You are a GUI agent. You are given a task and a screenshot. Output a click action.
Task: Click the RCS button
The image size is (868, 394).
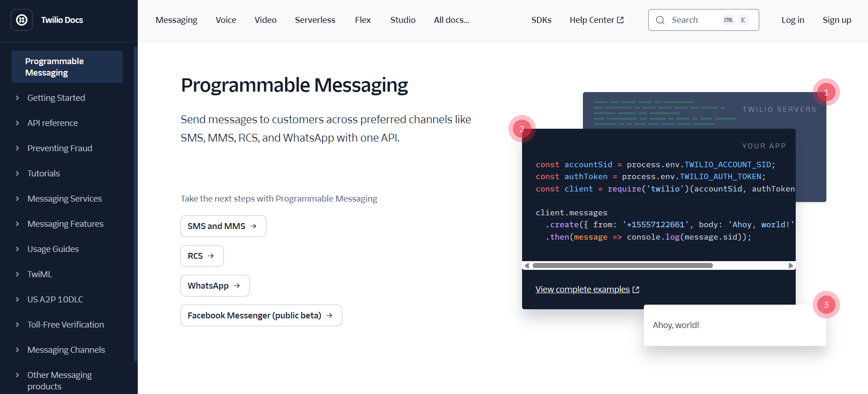[x=202, y=256]
